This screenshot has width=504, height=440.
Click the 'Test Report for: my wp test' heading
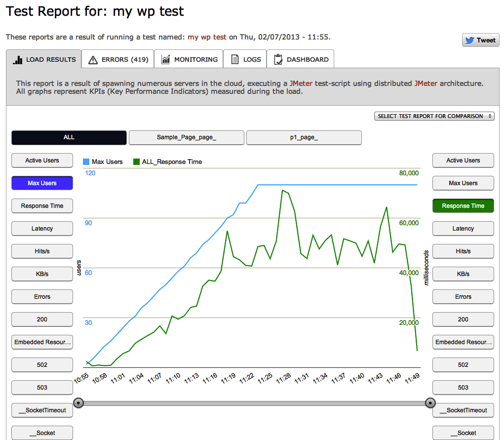click(x=95, y=11)
